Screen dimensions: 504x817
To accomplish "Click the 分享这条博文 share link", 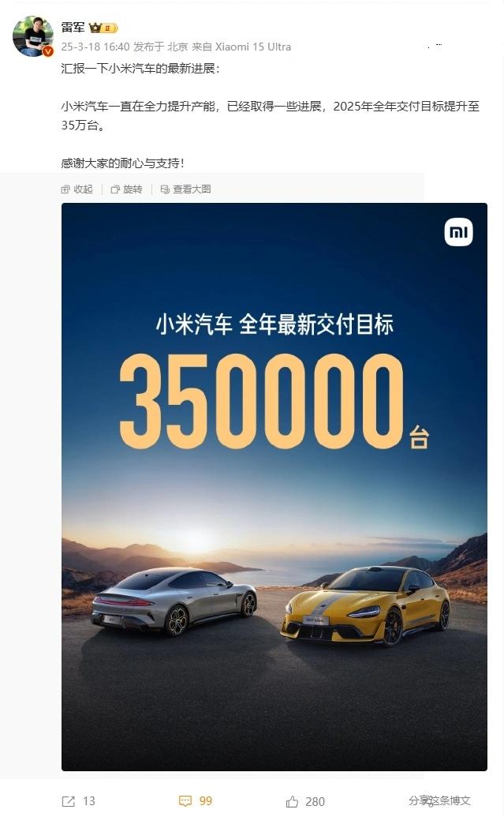I will (x=439, y=800).
